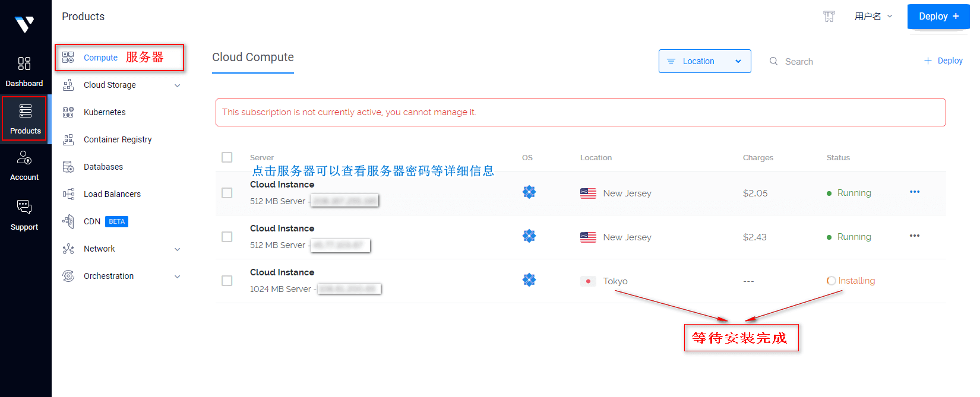
Task: Click the Orchestration menu icon
Action: click(x=68, y=276)
